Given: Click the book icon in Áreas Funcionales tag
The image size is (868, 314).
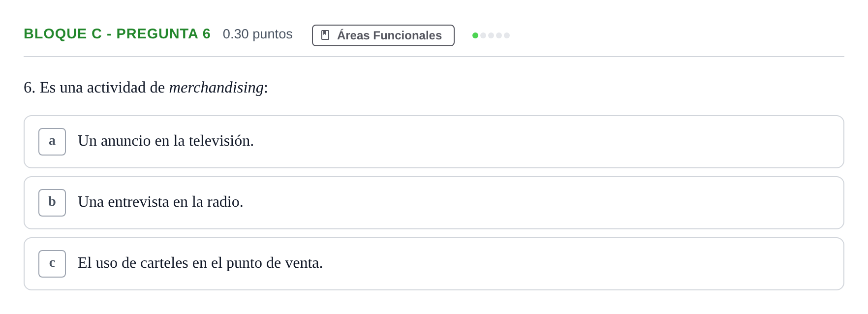Looking at the screenshot, I should click(325, 35).
